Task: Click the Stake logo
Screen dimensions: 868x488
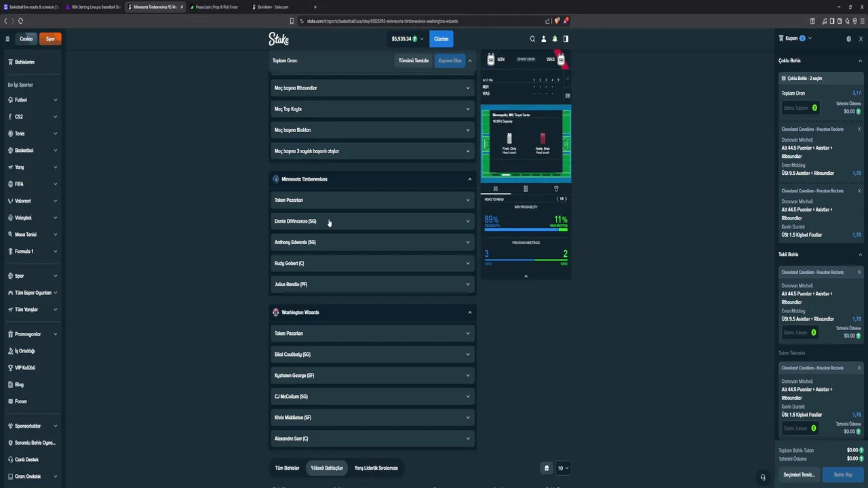Action: (279, 39)
